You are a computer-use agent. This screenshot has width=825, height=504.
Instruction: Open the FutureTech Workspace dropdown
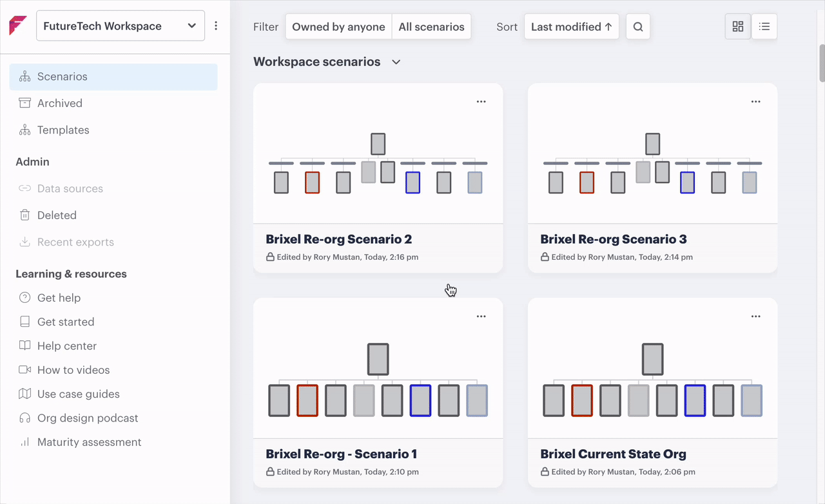click(x=121, y=26)
